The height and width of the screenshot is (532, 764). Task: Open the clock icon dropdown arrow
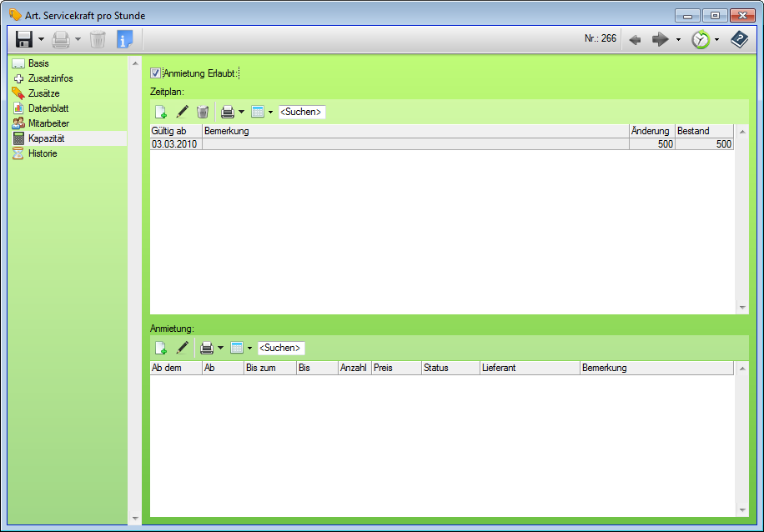point(716,39)
